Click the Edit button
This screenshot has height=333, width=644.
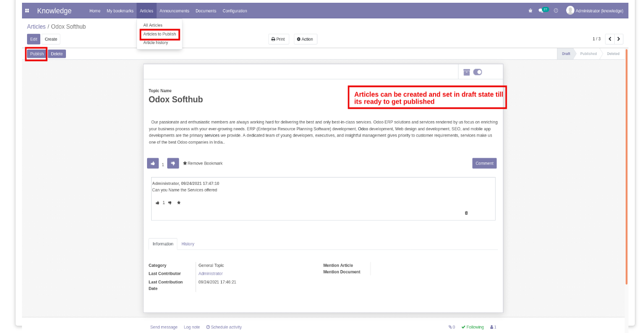tap(34, 39)
